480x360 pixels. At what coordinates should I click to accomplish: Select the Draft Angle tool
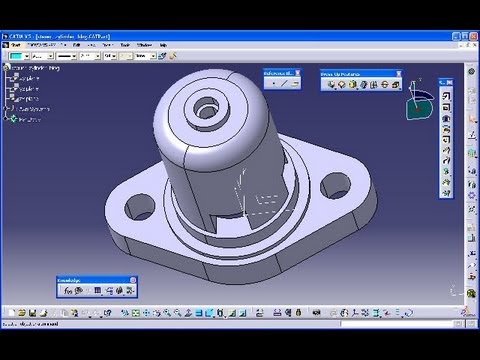352,85
